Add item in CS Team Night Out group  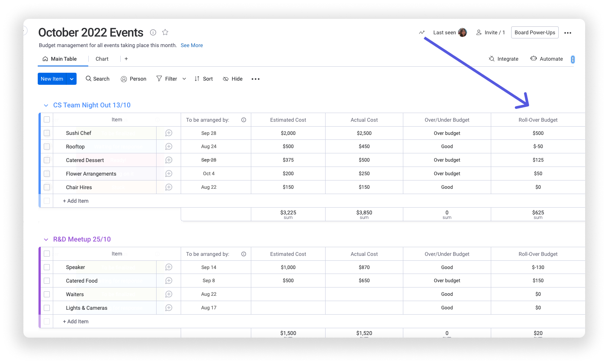coord(76,201)
